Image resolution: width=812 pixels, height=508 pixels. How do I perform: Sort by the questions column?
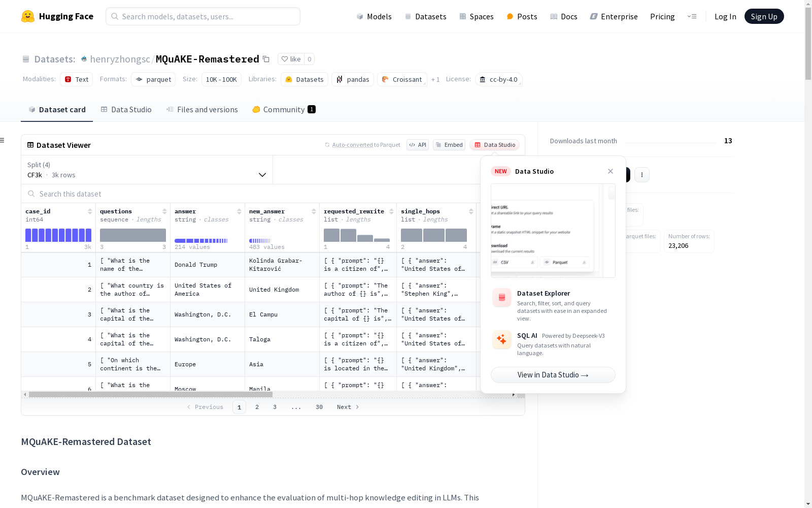164,211
